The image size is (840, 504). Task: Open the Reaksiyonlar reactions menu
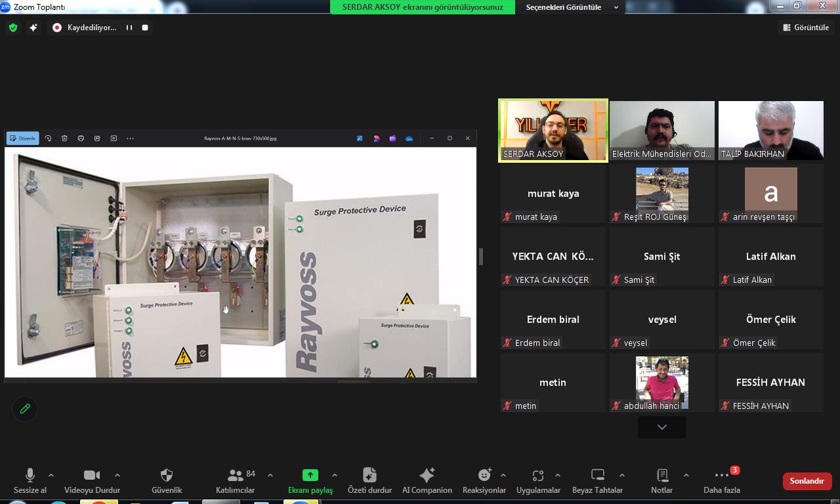click(x=484, y=481)
